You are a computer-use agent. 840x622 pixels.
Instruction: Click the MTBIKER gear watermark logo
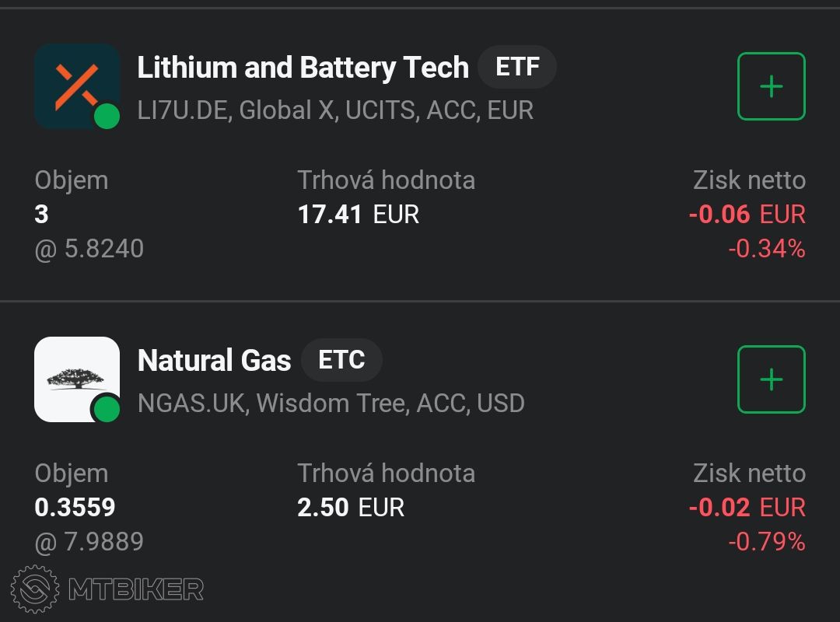click(x=34, y=589)
